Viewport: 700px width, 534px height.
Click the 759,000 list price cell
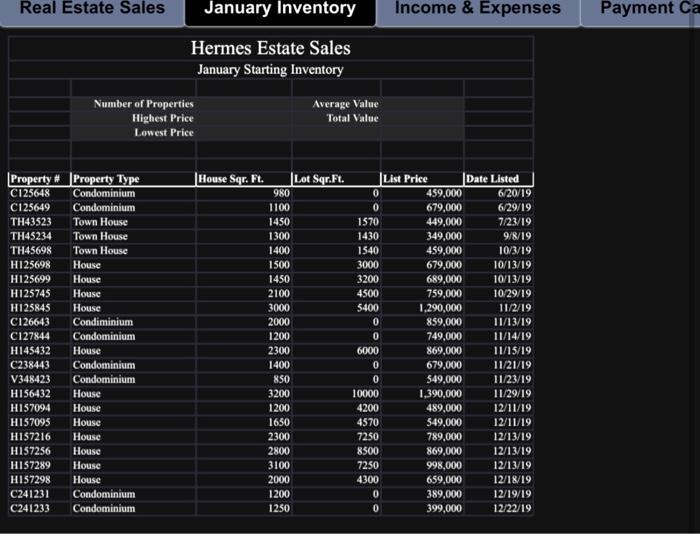(x=422, y=293)
